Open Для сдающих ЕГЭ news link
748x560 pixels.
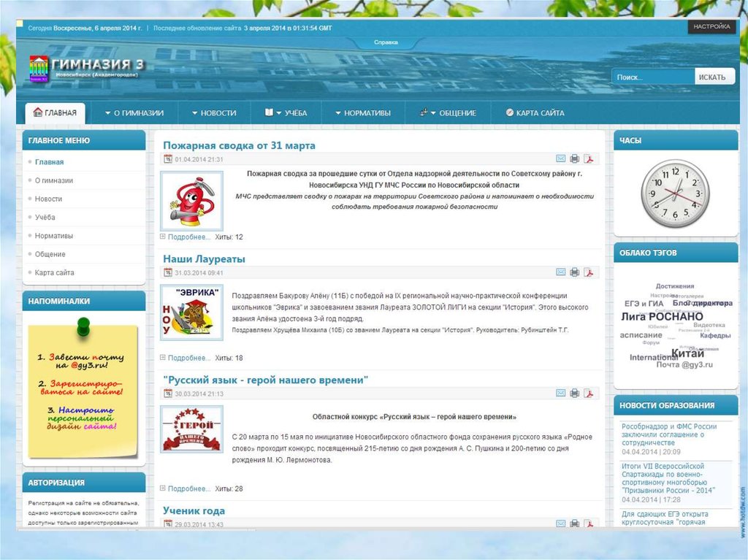coord(665,518)
